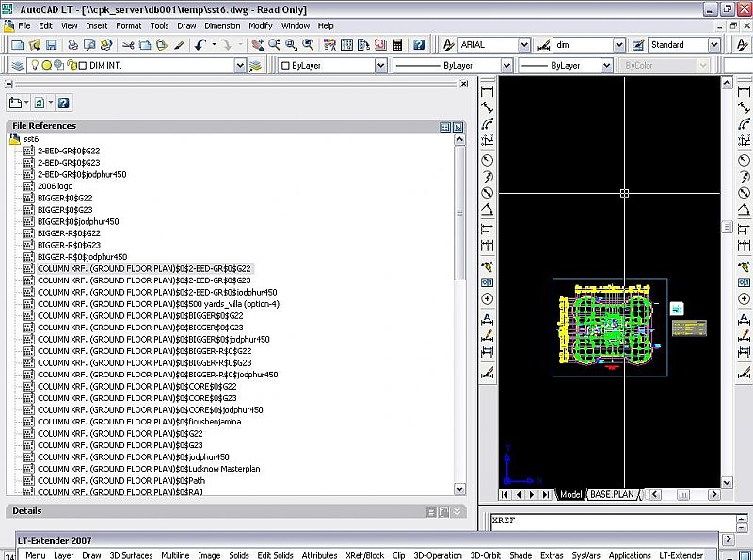
Task: Open the Standard table style dropdown
Action: [713, 44]
